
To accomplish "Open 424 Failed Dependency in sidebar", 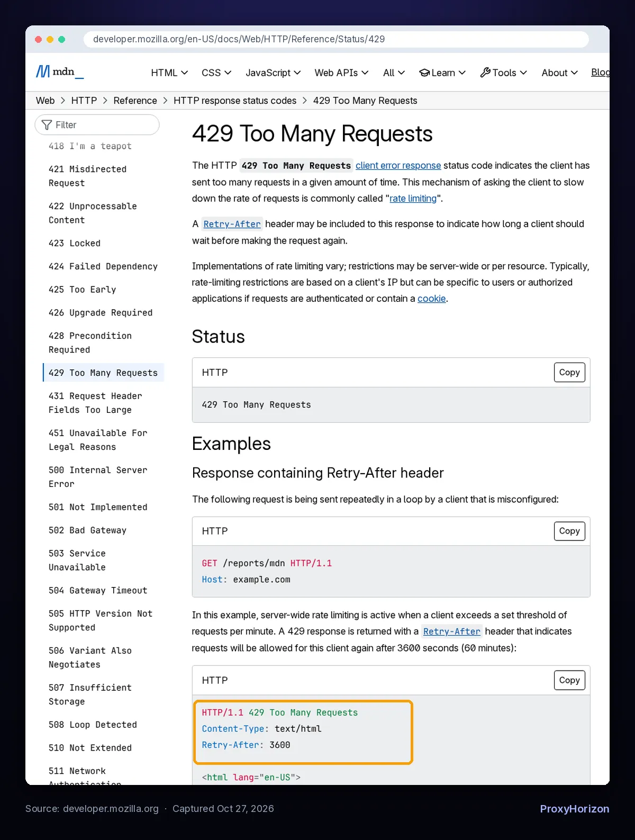I will (103, 266).
